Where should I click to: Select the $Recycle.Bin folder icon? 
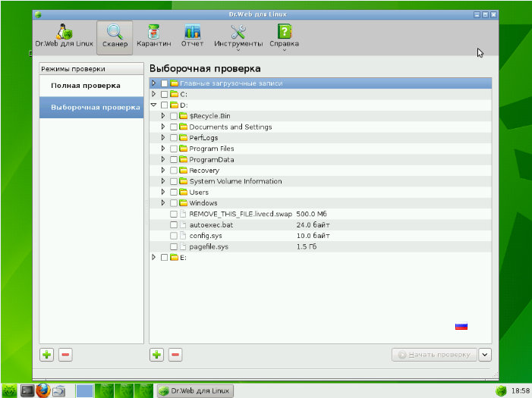(183, 116)
